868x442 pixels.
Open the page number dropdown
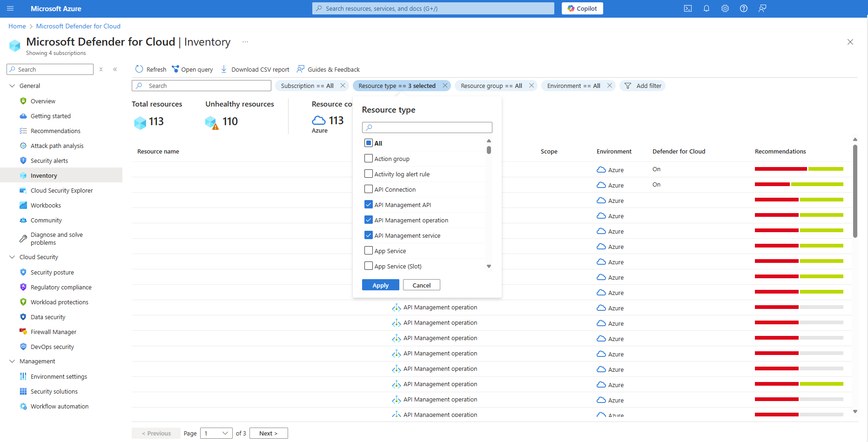216,433
